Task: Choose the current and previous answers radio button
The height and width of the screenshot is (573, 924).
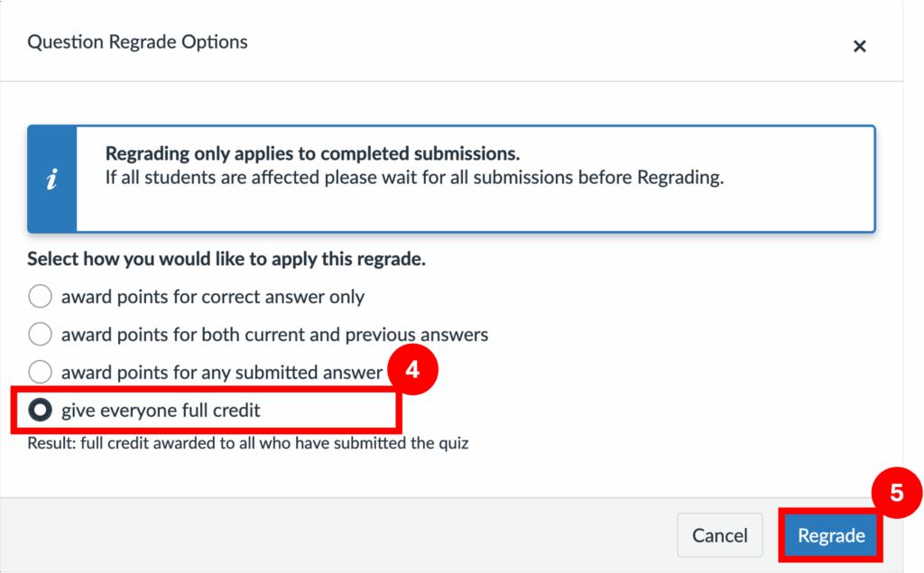Action: tap(41, 335)
